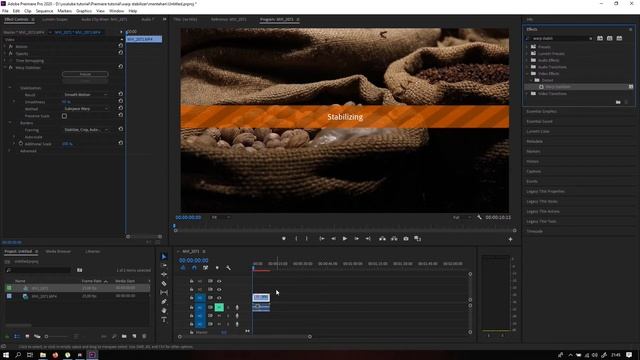Toggle Warp Stabilizer fx switch
This screenshot has height=360, width=640.
pyautogui.click(x=11, y=68)
